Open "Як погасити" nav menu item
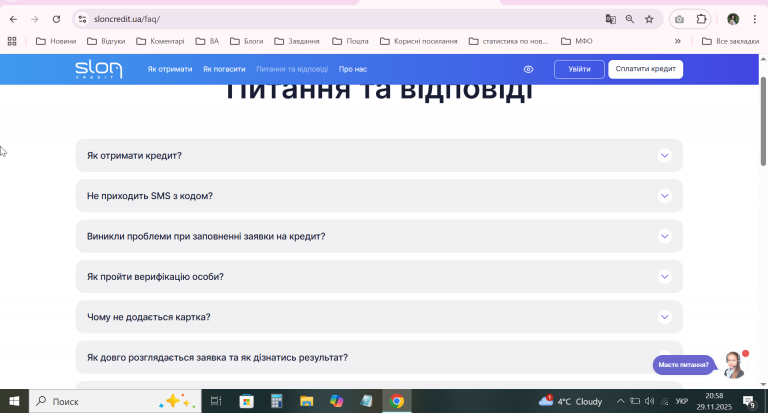Viewport: 768px width, 413px height. 224,69
